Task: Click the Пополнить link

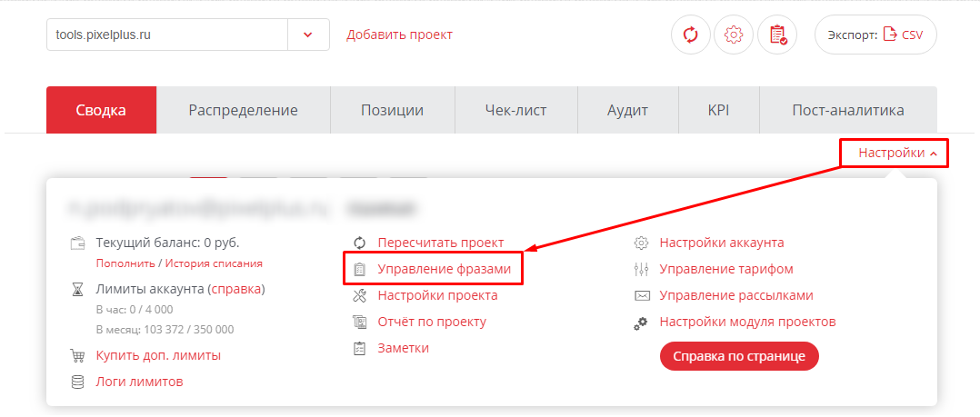Action: (x=125, y=263)
